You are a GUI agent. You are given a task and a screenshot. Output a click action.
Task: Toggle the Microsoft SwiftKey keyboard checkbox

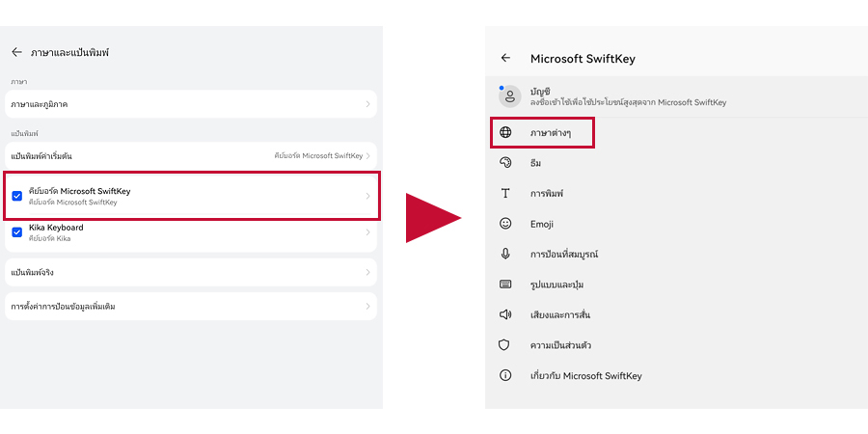tap(17, 196)
